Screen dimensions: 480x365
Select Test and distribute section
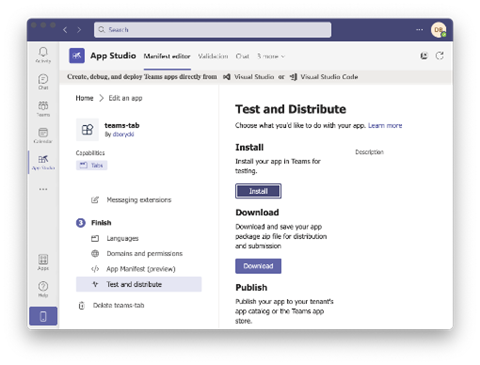click(x=139, y=284)
